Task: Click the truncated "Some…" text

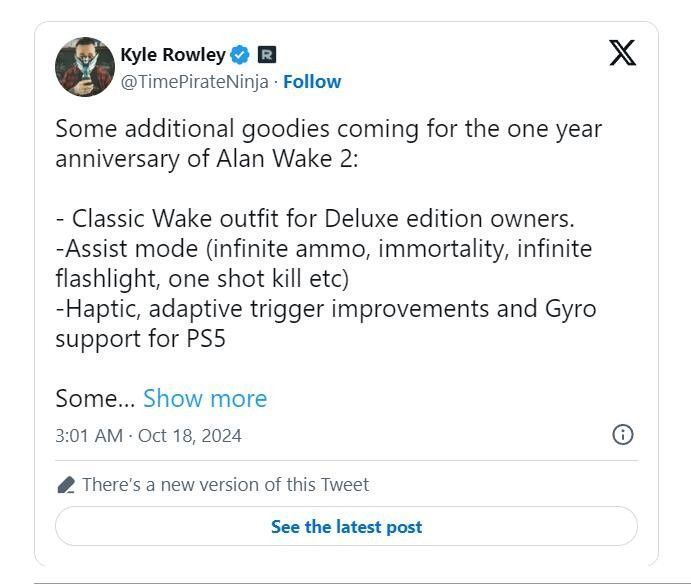Action: click(94, 398)
